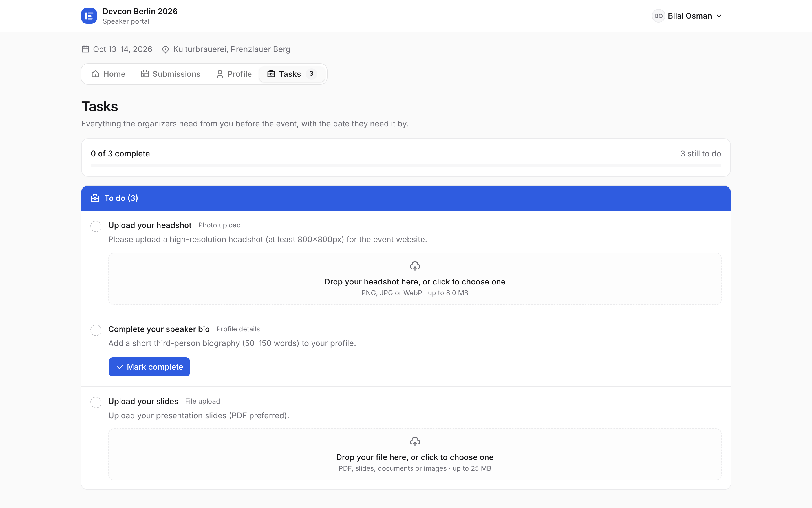812x508 pixels.
Task: Click the 'Complete your speaker bio' title
Action: click(159, 329)
